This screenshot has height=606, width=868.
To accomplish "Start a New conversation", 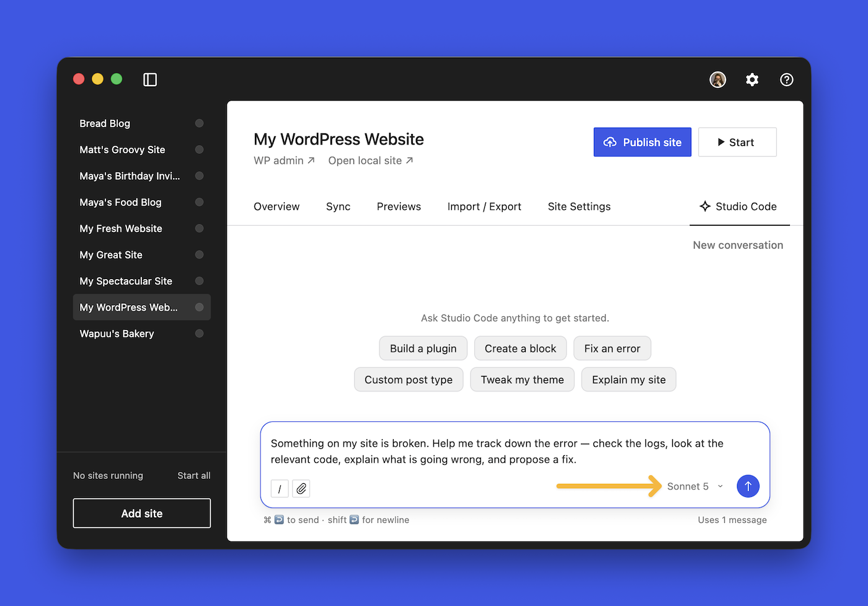I will (x=738, y=245).
